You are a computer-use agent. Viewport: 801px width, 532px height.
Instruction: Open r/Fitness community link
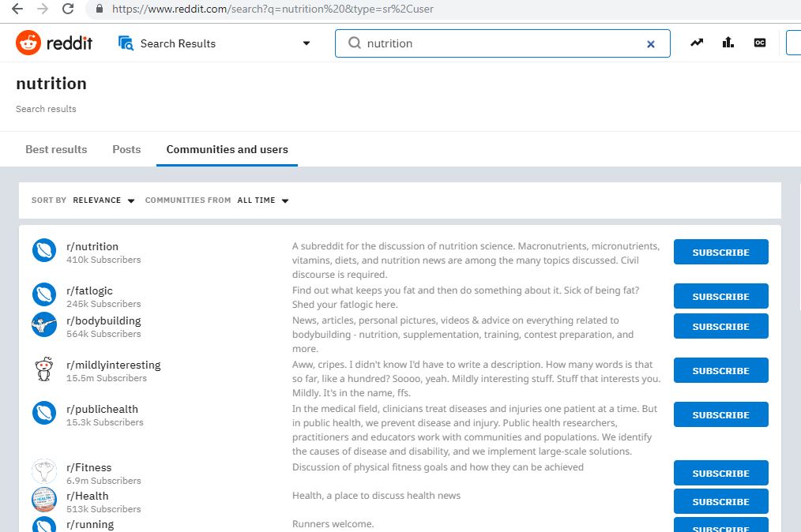pyautogui.click(x=89, y=467)
